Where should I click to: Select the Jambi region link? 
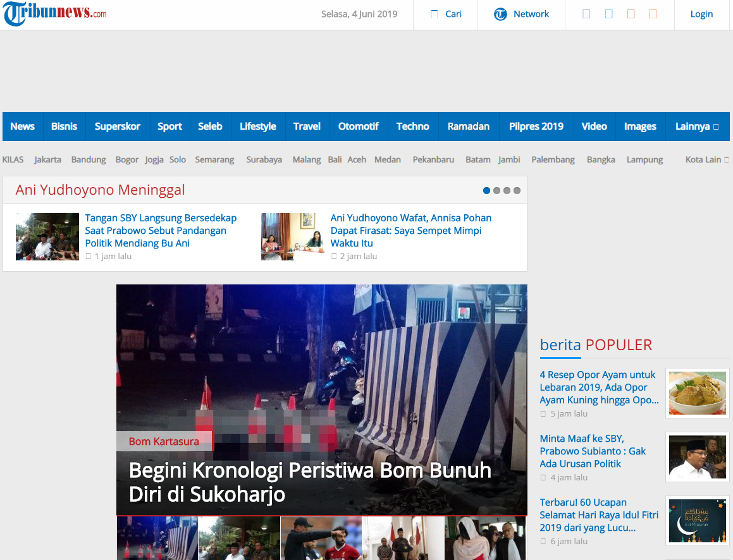pyautogui.click(x=509, y=160)
